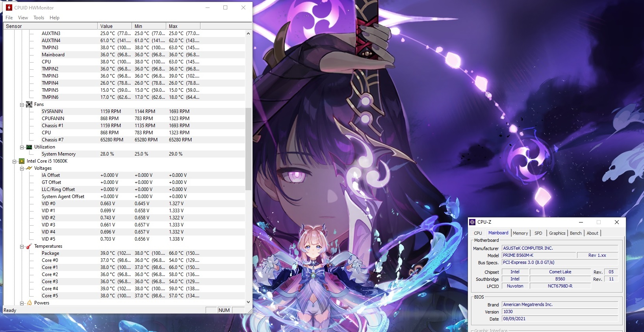Click the HWMonitor app icon in title bar
The width and height of the screenshot is (644, 332).
(9, 7)
